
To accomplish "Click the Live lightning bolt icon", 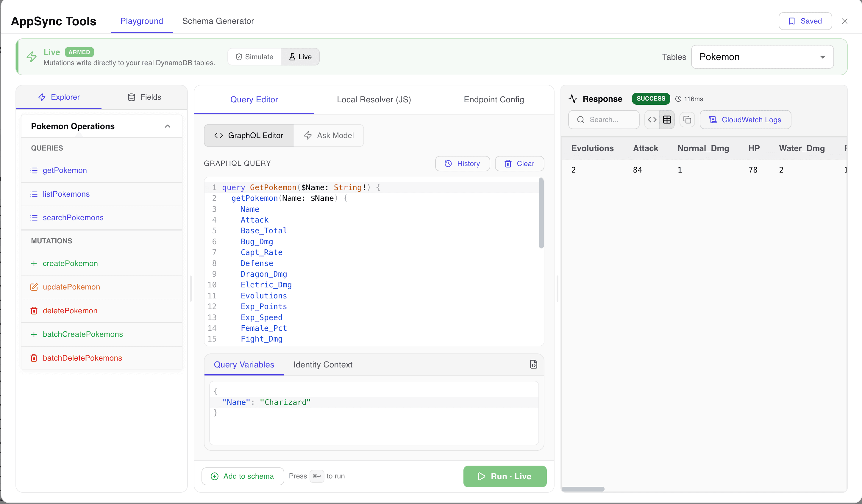I will pos(32,57).
